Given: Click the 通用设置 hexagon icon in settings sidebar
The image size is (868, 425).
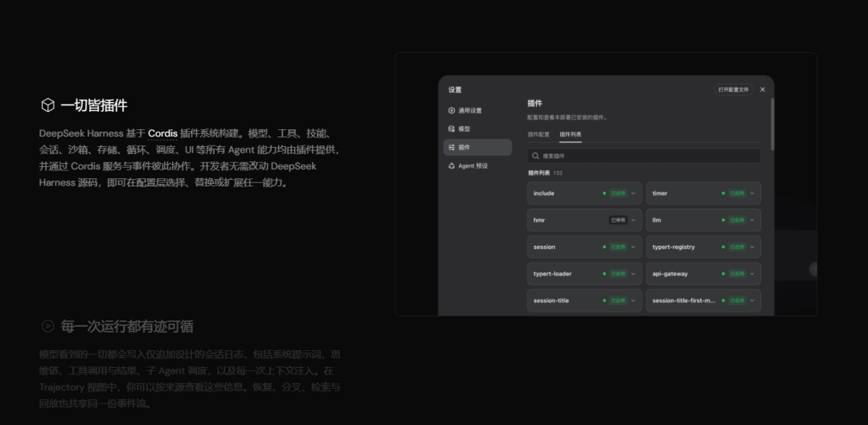Looking at the screenshot, I should click(x=452, y=111).
